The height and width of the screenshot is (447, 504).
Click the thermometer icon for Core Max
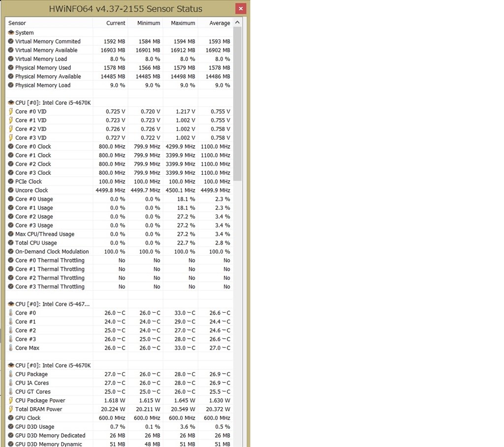pyautogui.click(x=11, y=348)
